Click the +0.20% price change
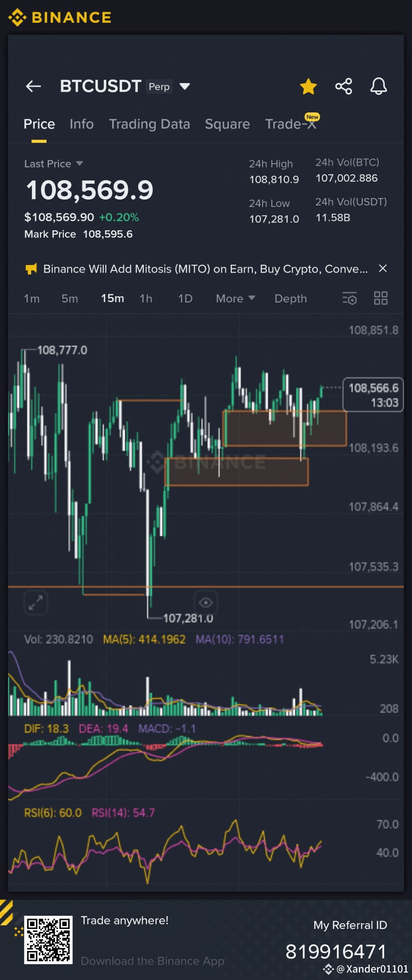412x980 pixels. point(119,217)
